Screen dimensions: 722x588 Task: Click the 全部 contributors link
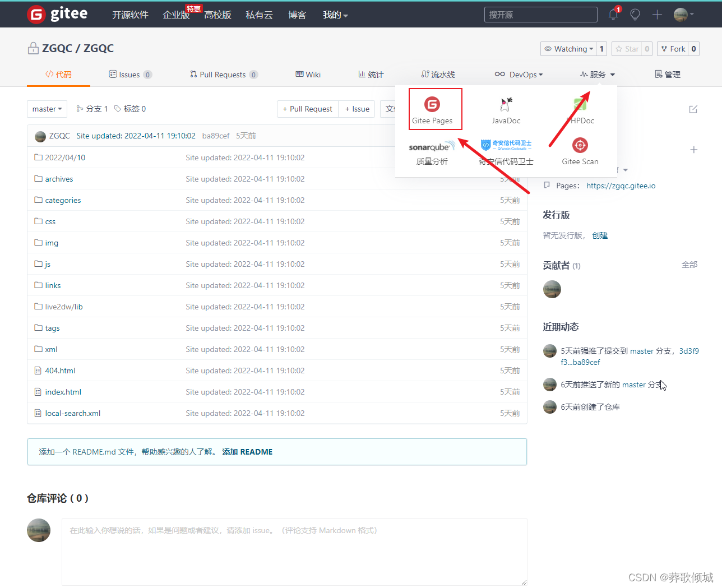point(689,265)
